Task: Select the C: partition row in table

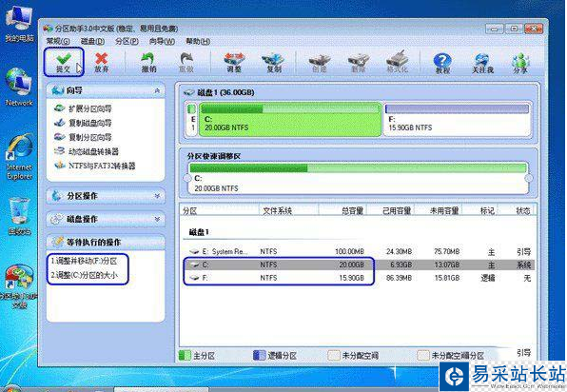Action: click(x=360, y=265)
